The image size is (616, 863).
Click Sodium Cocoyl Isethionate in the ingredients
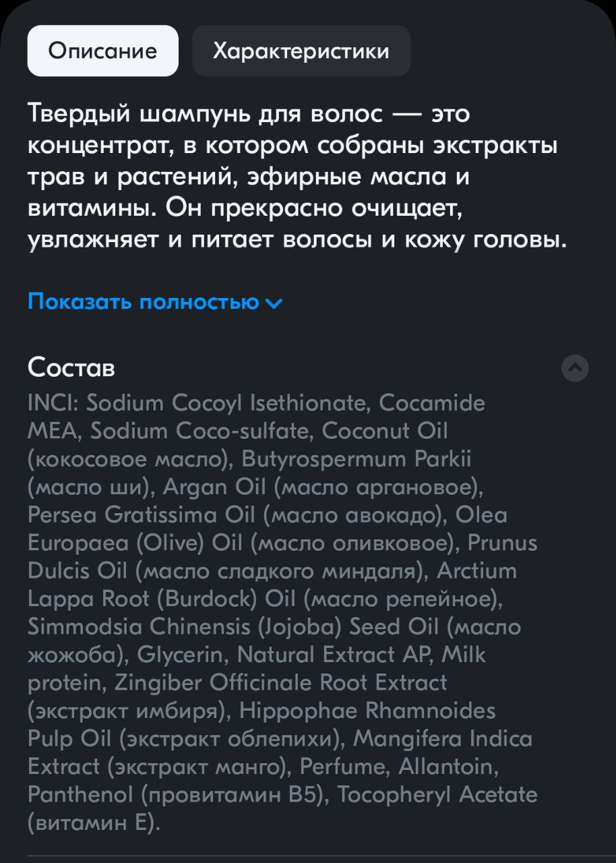[x=226, y=404]
